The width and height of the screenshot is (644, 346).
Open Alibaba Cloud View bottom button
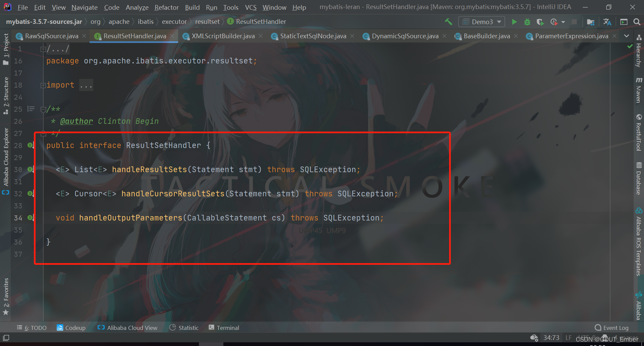coord(127,328)
